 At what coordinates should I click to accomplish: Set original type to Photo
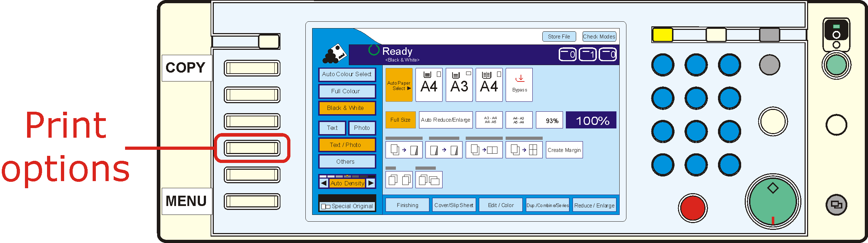click(362, 128)
